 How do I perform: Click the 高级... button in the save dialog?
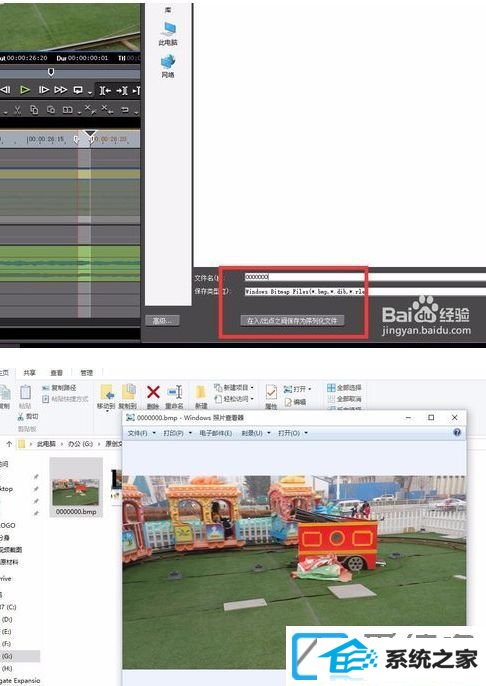coord(162,321)
